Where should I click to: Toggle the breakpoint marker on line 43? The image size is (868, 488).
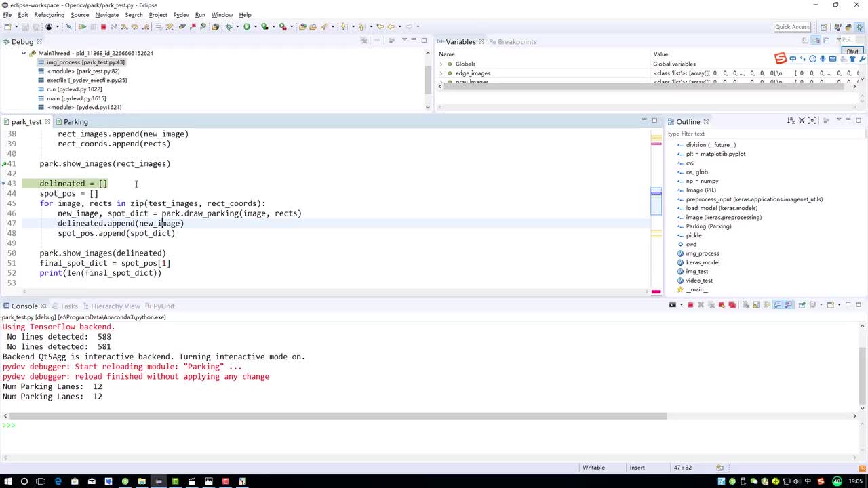click(x=4, y=184)
